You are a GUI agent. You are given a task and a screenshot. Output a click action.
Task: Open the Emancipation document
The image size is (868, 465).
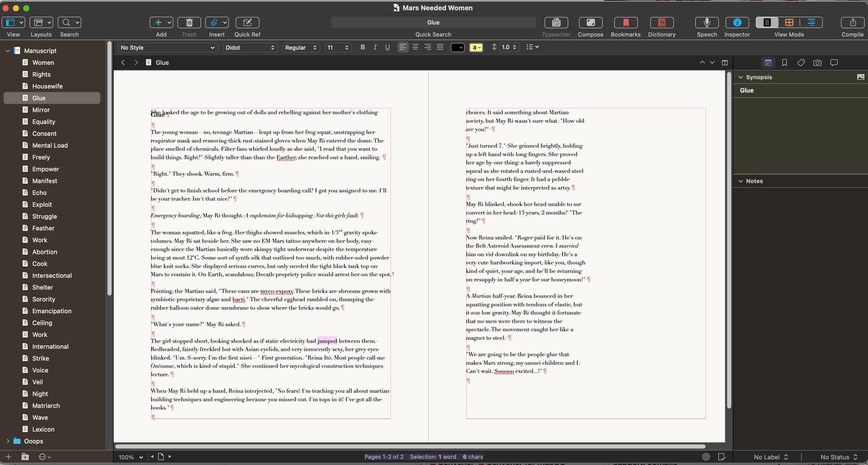pos(52,311)
